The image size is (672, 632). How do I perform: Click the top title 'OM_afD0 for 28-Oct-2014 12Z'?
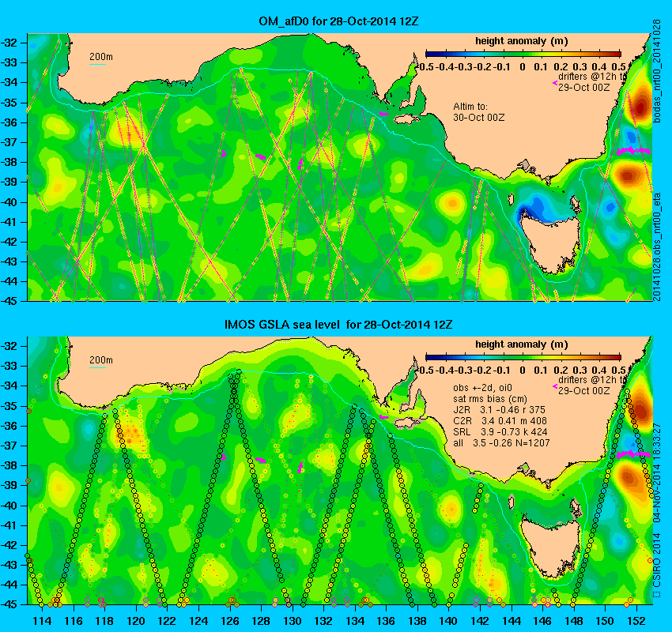click(x=338, y=21)
